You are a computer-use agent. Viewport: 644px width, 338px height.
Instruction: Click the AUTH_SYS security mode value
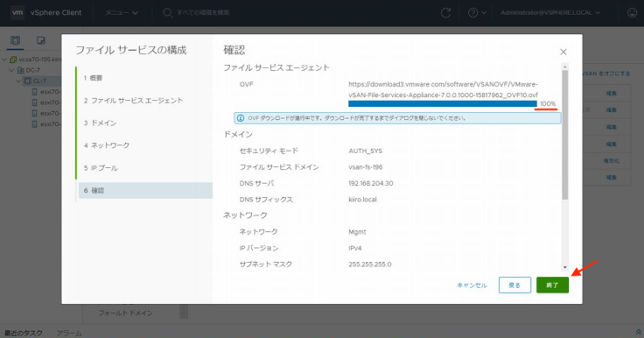coord(365,151)
